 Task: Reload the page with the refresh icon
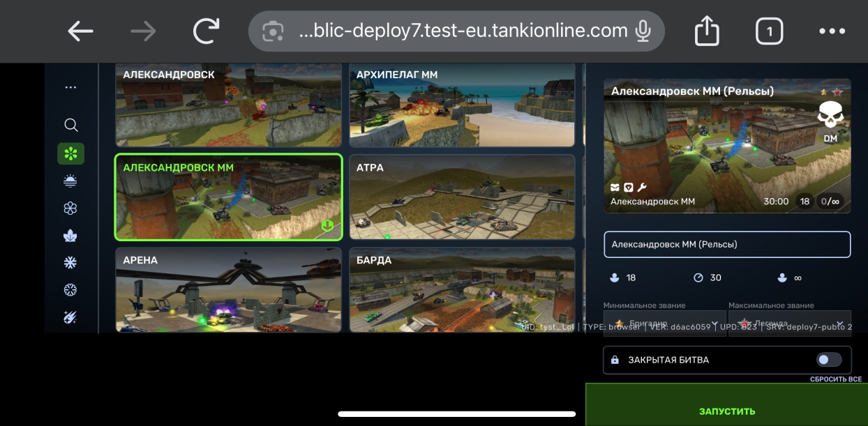coord(207,31)
